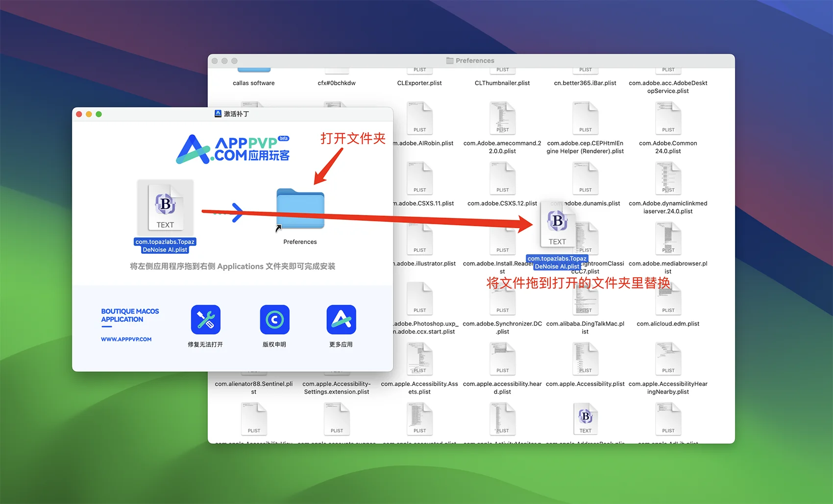
Task: Select the com.alicloud.edm.plist file icon
Action: pyautogui.click(x=668, y=298)
